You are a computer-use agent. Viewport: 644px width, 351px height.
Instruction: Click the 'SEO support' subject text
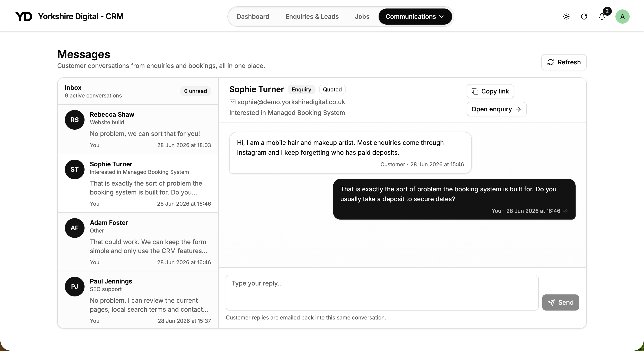click(106, 289)
